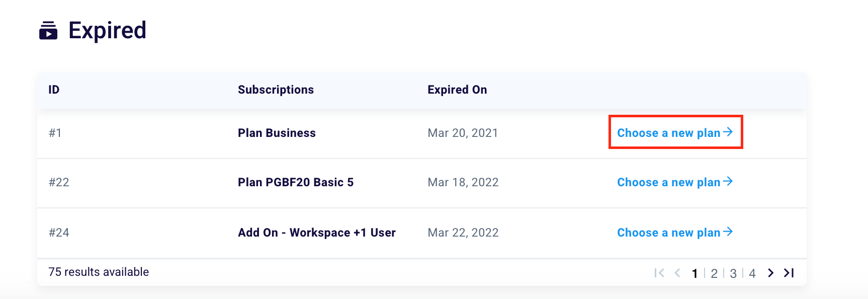Select the Plan Business subscription name
868x299 pixels.
point(277,133)
